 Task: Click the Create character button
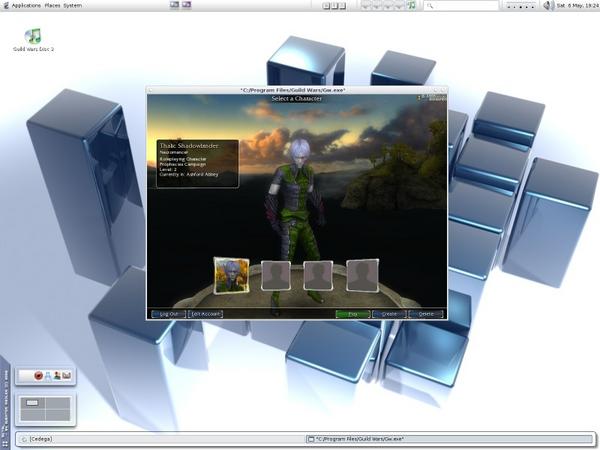[x=389, y=314]
